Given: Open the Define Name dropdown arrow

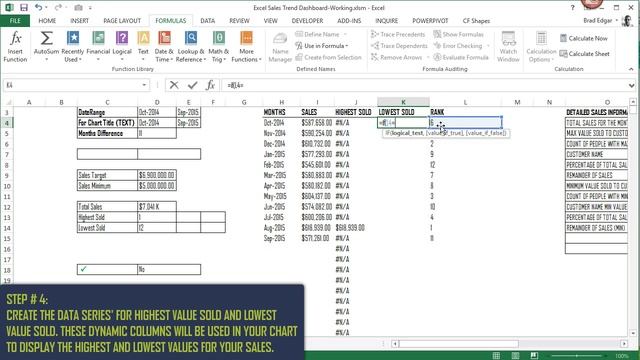Looking at the screenshot, I should coord(345,34).
